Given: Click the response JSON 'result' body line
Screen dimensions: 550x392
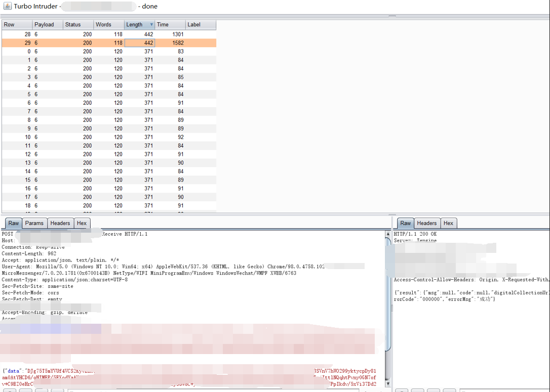Looking at the screenshot, I should [x=472, y=292].
